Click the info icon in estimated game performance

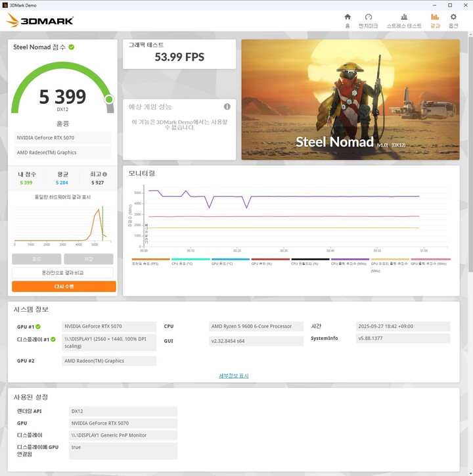coord(227,107)
